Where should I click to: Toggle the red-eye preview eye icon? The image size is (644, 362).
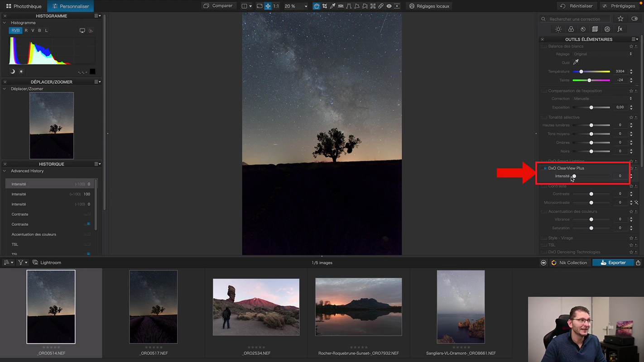(389, 6)
